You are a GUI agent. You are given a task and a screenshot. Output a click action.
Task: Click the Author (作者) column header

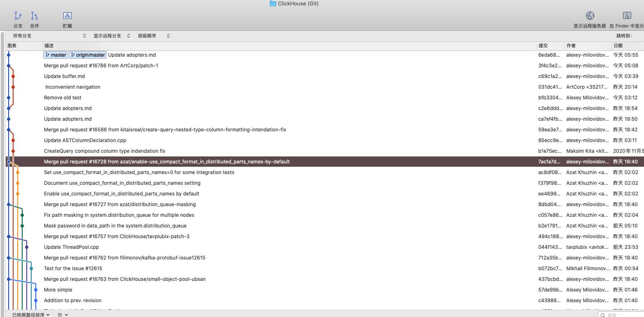tap(588, 46)
